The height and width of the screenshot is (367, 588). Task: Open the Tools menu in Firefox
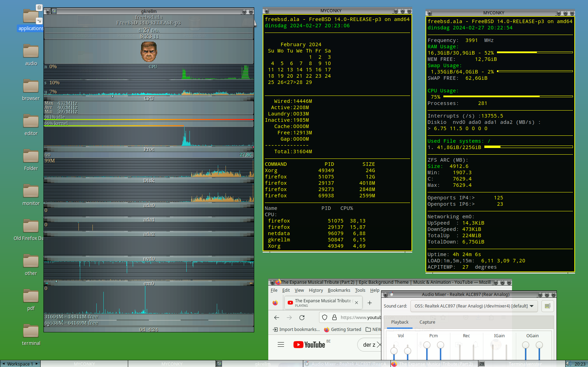click(x=360, y=290)
